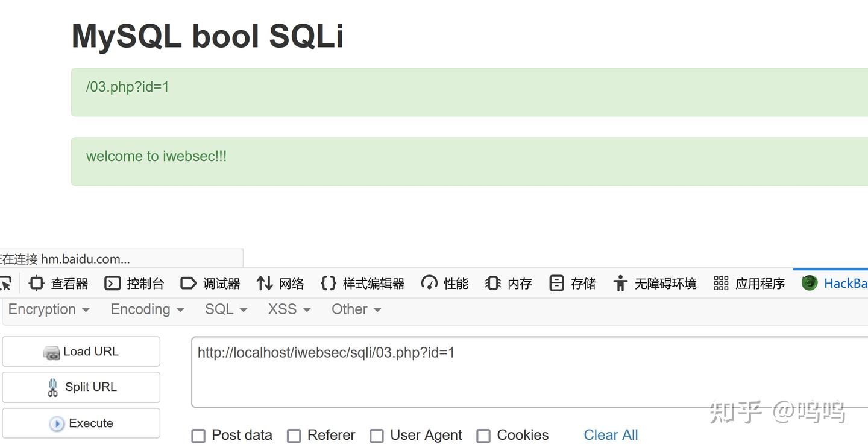The height and width of the screenshot is (447, 868).
Task: Switch to the HackBar tab
Action: [835, 283]
